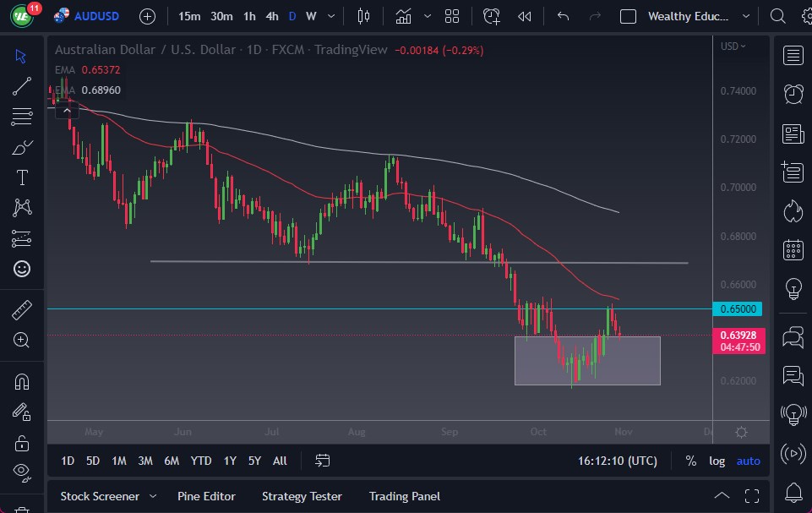Enable logarithmic price scale
Screen dimensions: 812x513
tap(717, 461)
